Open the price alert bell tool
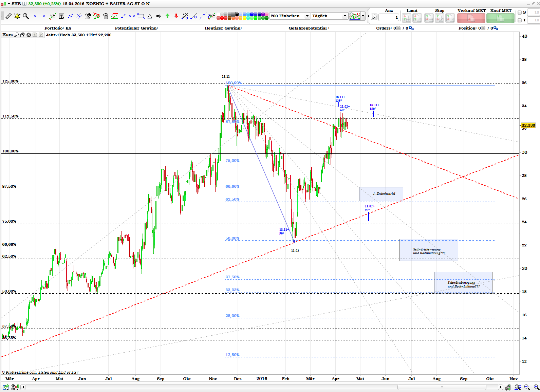 tap(17, 16)
